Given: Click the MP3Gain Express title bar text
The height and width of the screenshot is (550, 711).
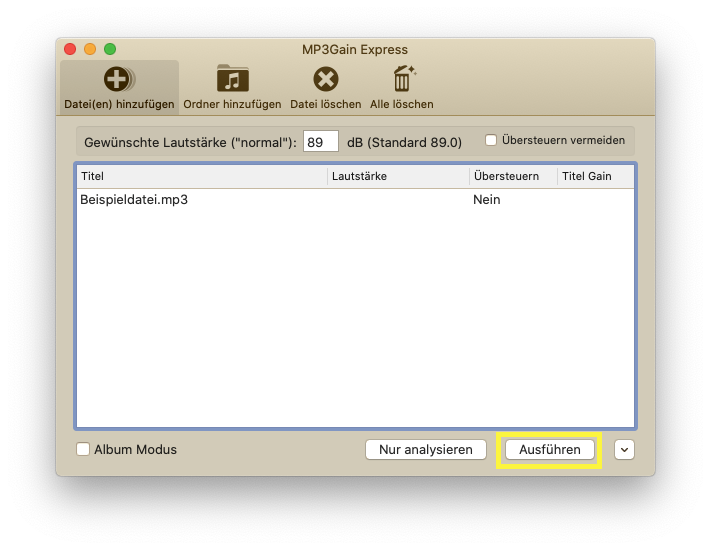Looking at the screenshot, I should [355, 49].
